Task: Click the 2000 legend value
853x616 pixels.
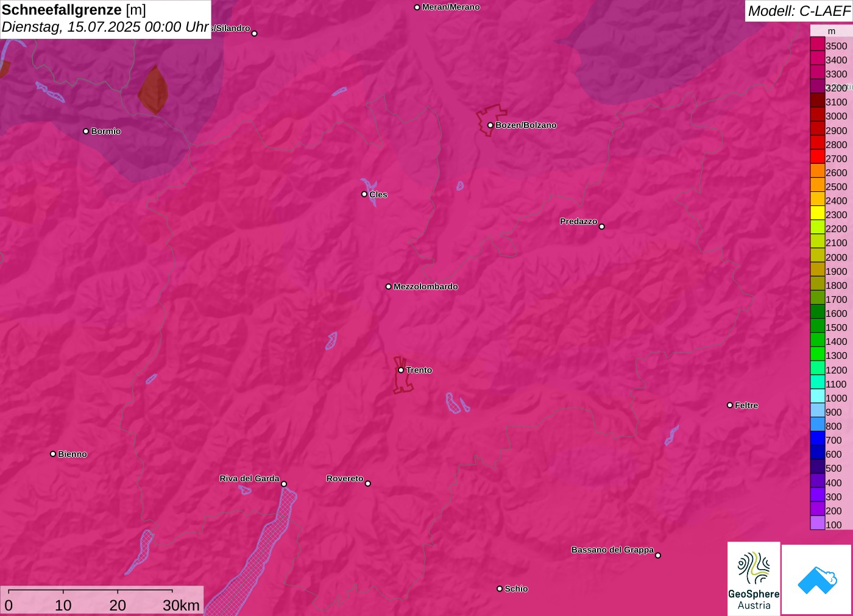Action: [x=836, y=257]
